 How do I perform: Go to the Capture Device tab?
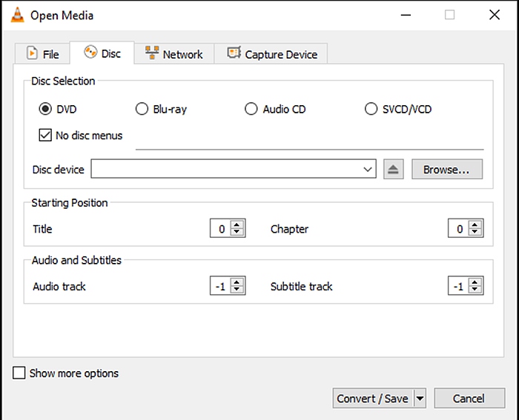271,54
